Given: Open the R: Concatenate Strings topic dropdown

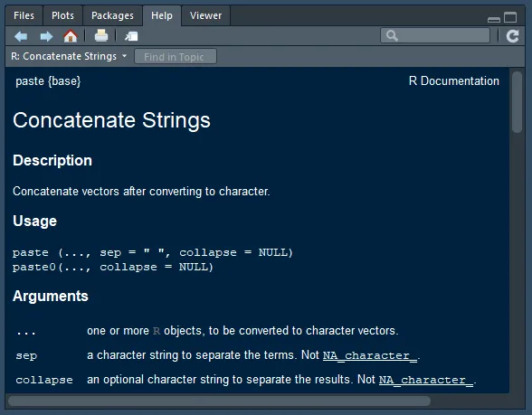Looking at the screenshot, I should click(x=69, y=56).
